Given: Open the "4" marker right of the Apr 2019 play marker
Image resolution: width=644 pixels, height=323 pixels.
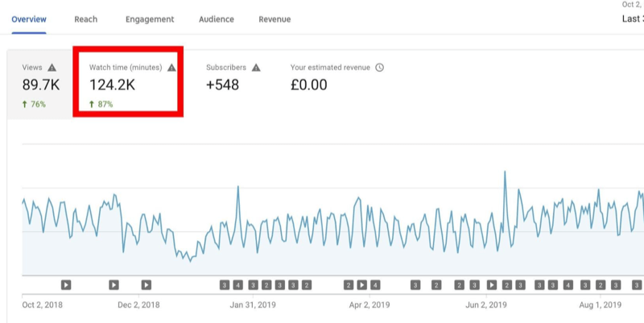Looking at the screenshot, I should click(375, 284).
